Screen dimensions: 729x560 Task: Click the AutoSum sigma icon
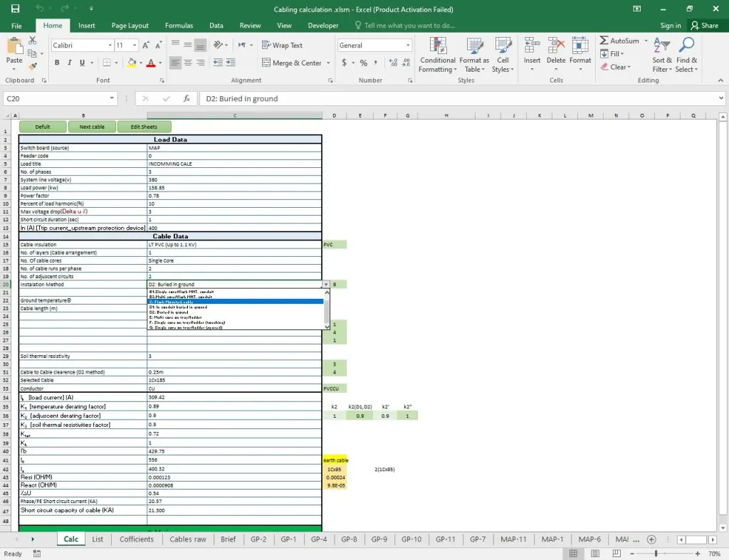[604, 41]
